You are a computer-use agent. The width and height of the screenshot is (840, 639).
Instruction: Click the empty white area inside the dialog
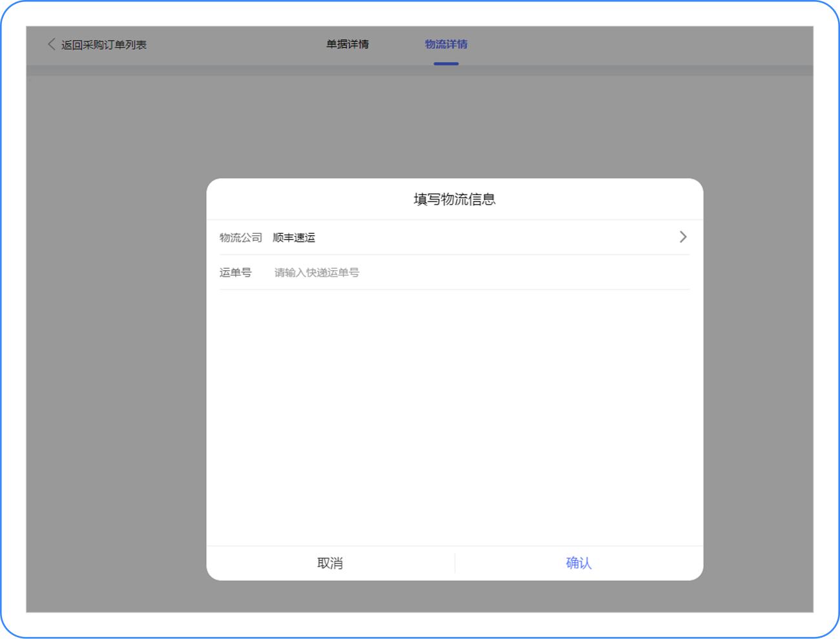454,417
